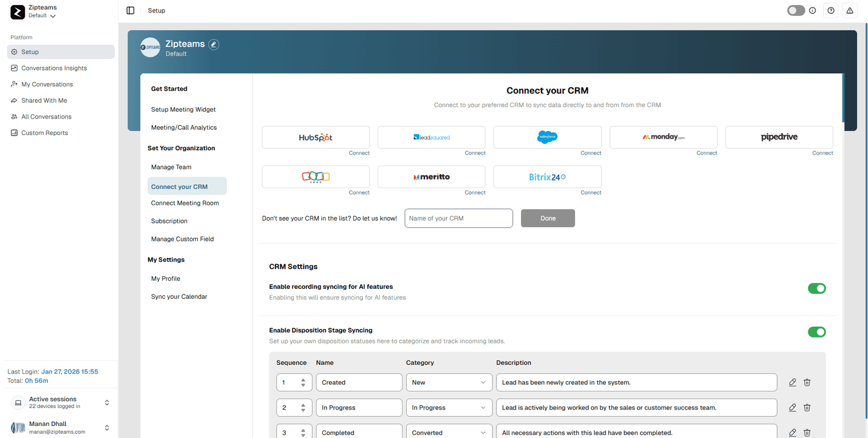
Task: Open Subscription settings
Action: (x=169, y=221)
